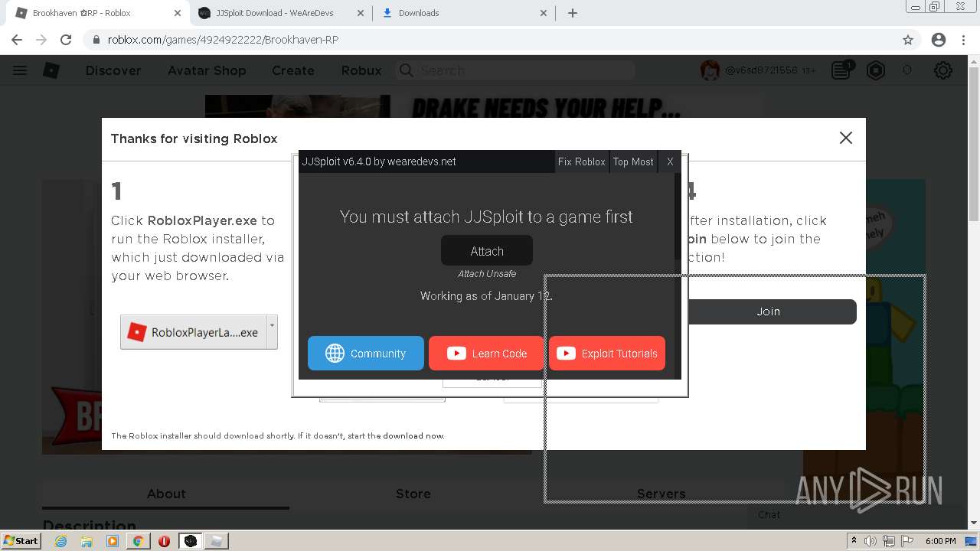Open the user profile avatar @v6sd8721556
Screen dimensions: 980x551
click(710, 70)
